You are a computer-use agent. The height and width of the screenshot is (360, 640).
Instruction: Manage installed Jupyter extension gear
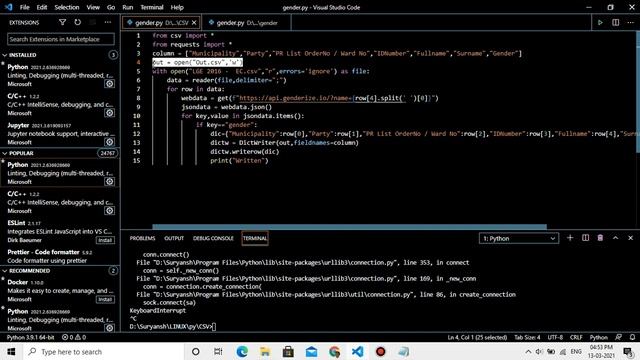click(109, 142)
